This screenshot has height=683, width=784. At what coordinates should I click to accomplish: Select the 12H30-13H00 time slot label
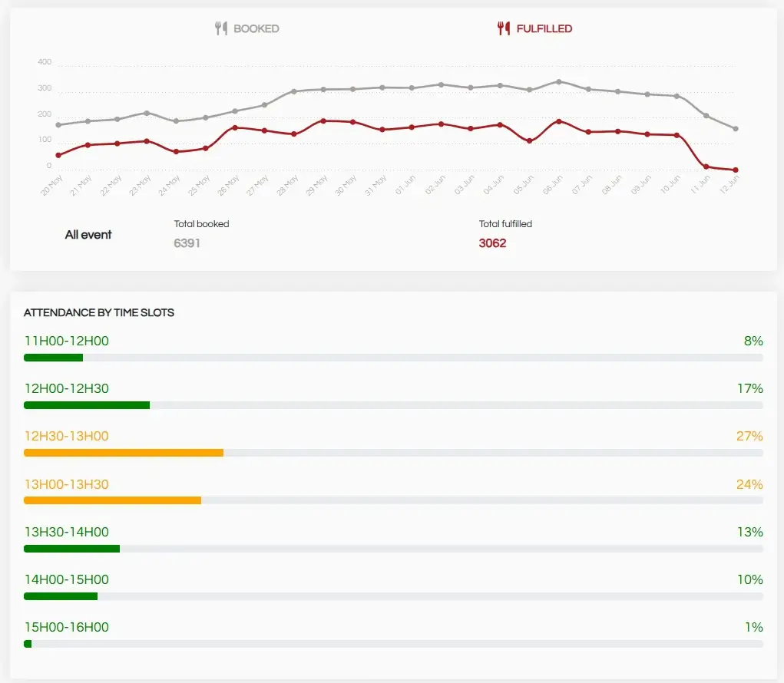coord(67,436)
